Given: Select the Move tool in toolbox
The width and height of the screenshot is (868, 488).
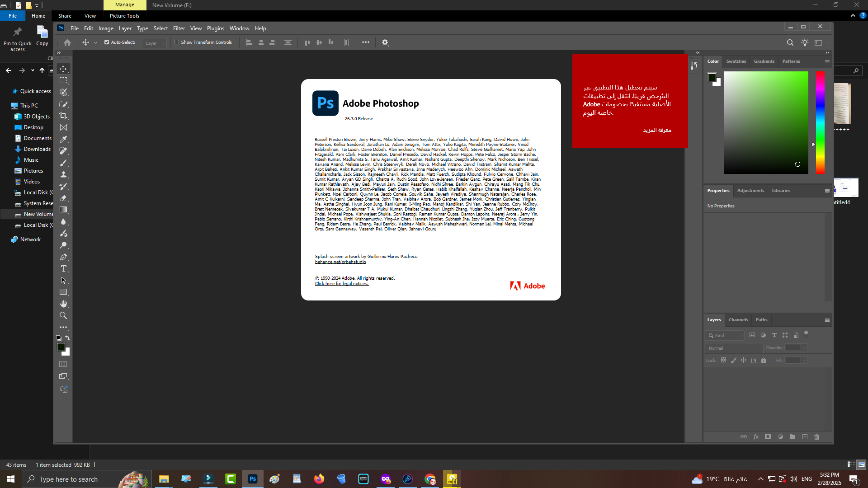Looking at the screenshot, I should tap(63, 69).
